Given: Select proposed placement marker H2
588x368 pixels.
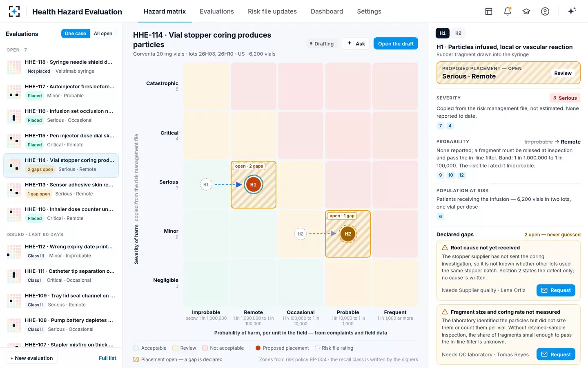Looking at the screenshot, I should pyautogui.click(x=348, y=234).
